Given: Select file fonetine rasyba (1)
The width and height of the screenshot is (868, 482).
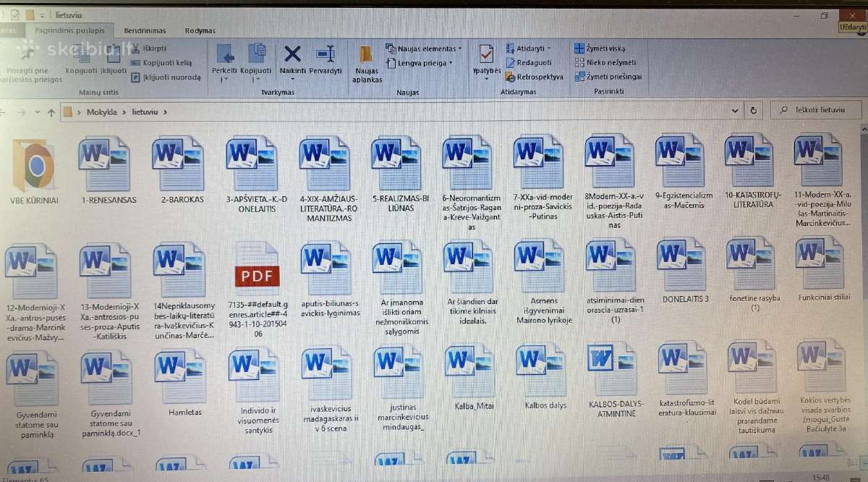Looking at the screenshot, I should (x=754, y=274).
